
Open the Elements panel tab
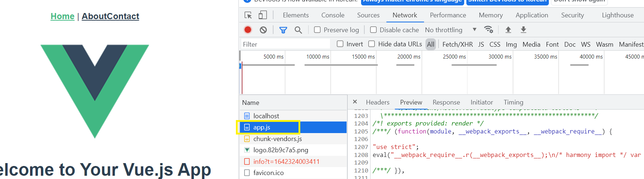[296, 15]
